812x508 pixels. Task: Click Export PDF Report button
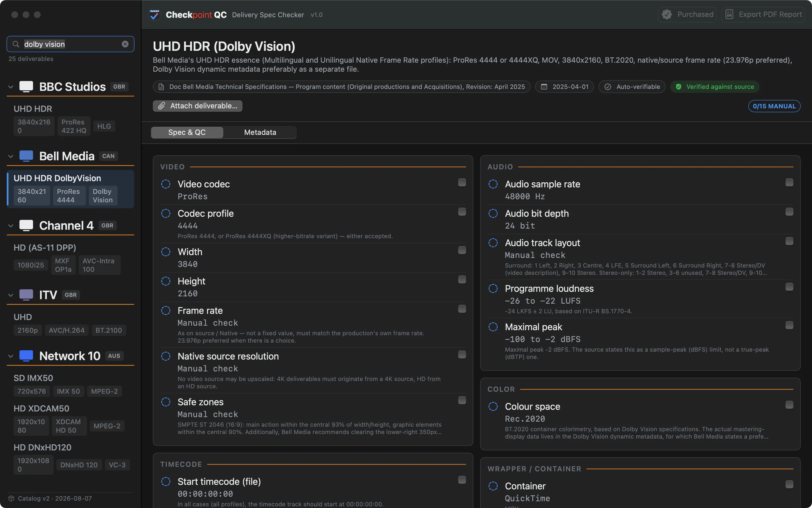click(x=763, y=14)
